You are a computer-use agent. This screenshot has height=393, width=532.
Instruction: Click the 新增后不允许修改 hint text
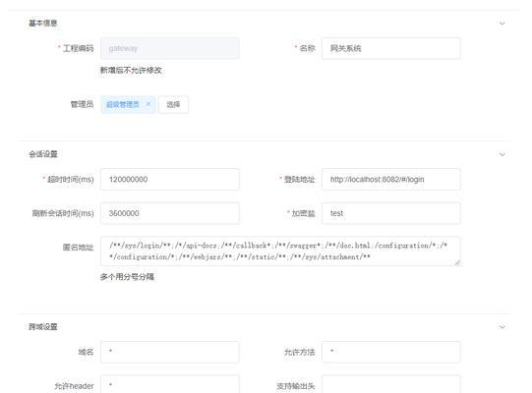pyautogui.click(x=131, y=70)
